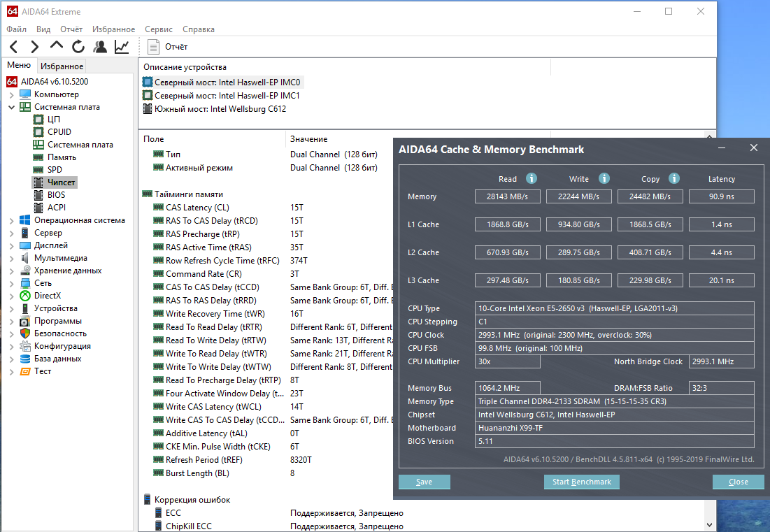Collapse the Системная плата tree node
The image size is (770, 532).
coord(12,107)
